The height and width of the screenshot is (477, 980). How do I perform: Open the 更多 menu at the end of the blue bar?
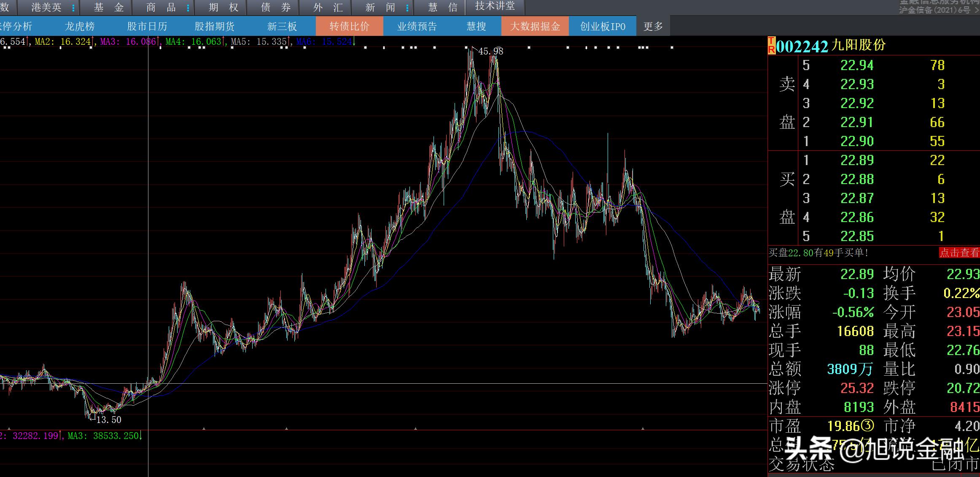click(653, 26)
